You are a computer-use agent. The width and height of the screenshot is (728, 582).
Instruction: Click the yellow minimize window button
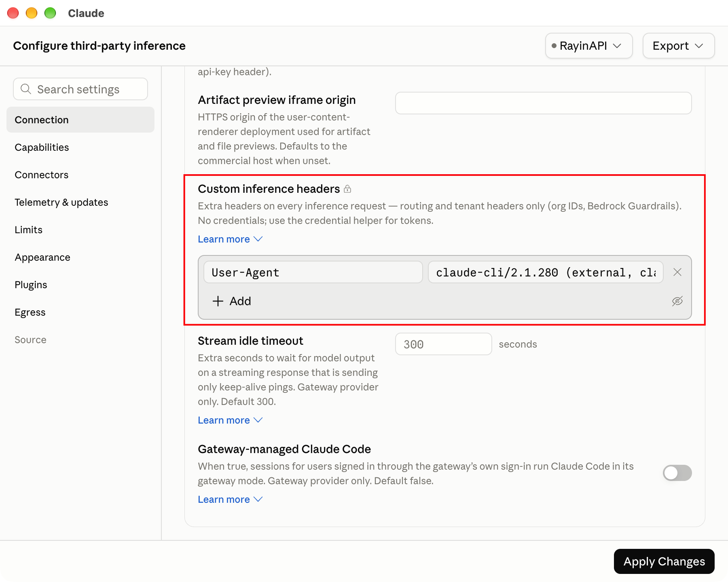[x=32, y=13]
